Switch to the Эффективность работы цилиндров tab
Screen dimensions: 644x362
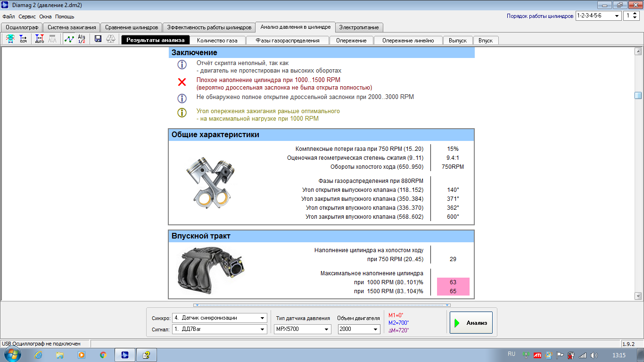click(x=209, y=27)
